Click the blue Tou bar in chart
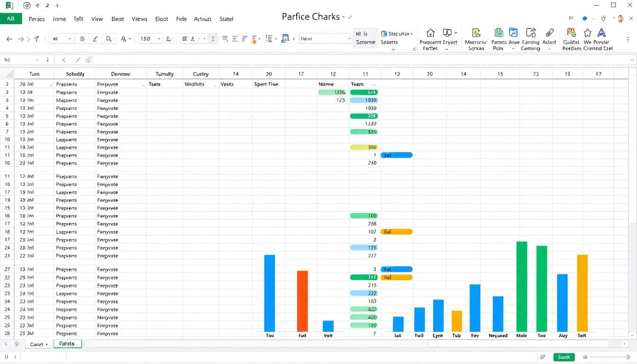The height and width of the screenshot is (364, 637). point(270,293)
